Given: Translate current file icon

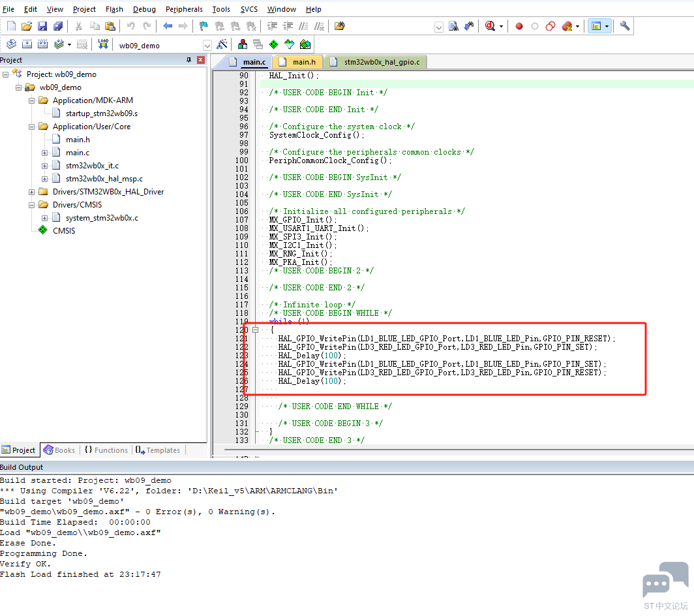Looking at the screenshot, I should pyautogui.click(x=11, y=44).
